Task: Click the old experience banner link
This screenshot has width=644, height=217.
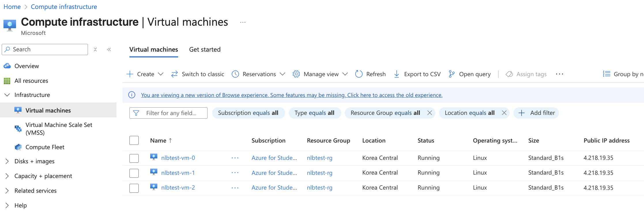Action: point(292,95)
